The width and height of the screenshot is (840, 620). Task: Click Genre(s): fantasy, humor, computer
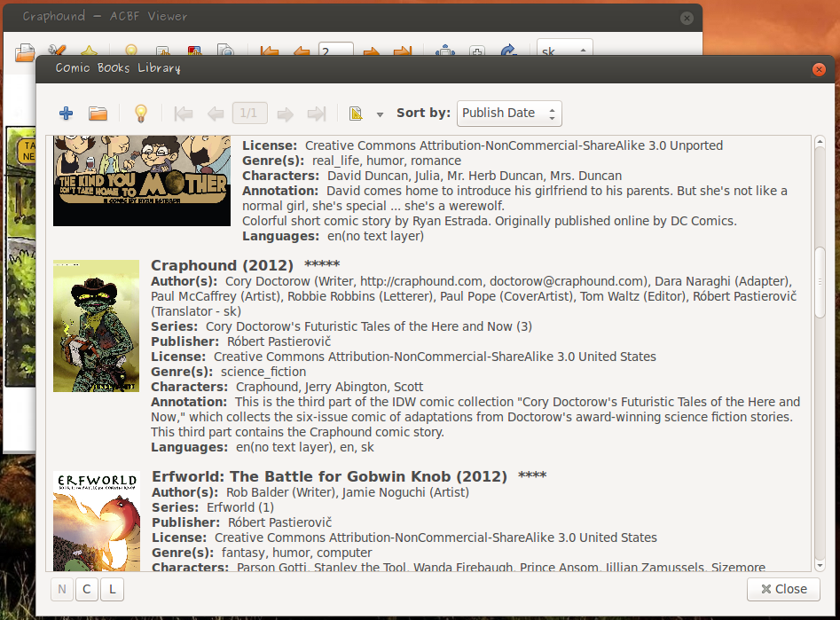[262, 553]
